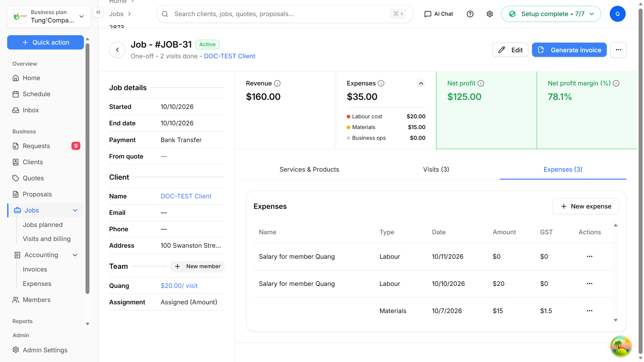Expand the Business plan company switcher
Viewport: 644px width, 362px height.
[x=49, y=16]
